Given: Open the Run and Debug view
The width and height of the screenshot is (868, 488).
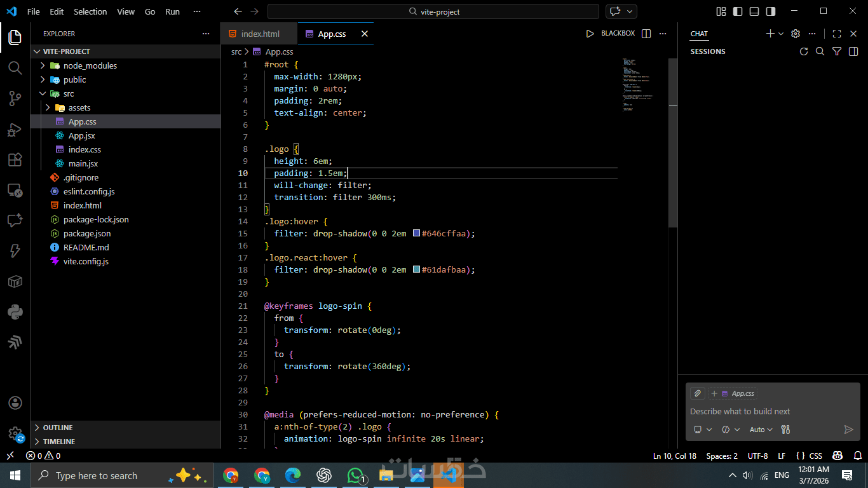Looking at the screenshot, I should click(15, 130).
